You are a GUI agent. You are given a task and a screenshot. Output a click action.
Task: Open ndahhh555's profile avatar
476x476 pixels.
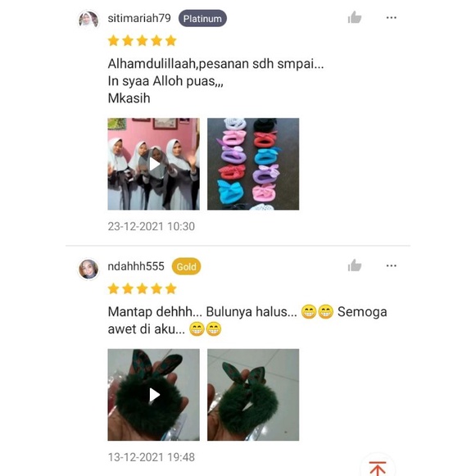coord(88,269)
